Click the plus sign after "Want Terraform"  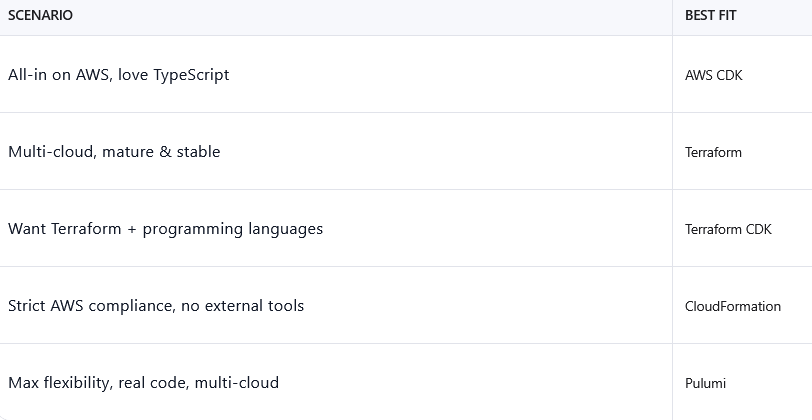[131, 229]
